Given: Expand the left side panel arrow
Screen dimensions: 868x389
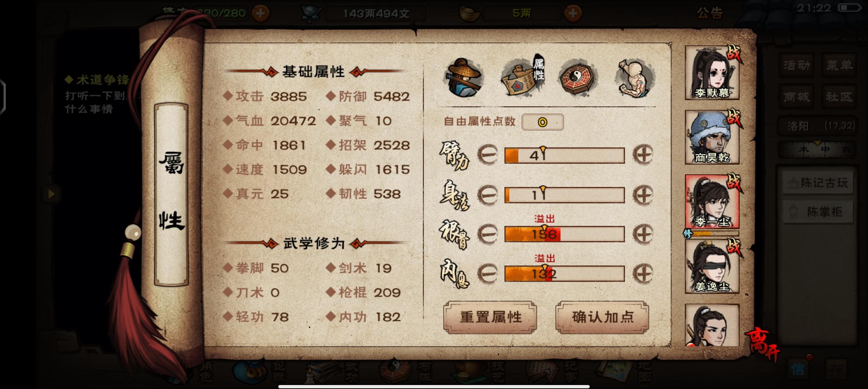Looking at the screenshot, I should click(x=51, y=194).
